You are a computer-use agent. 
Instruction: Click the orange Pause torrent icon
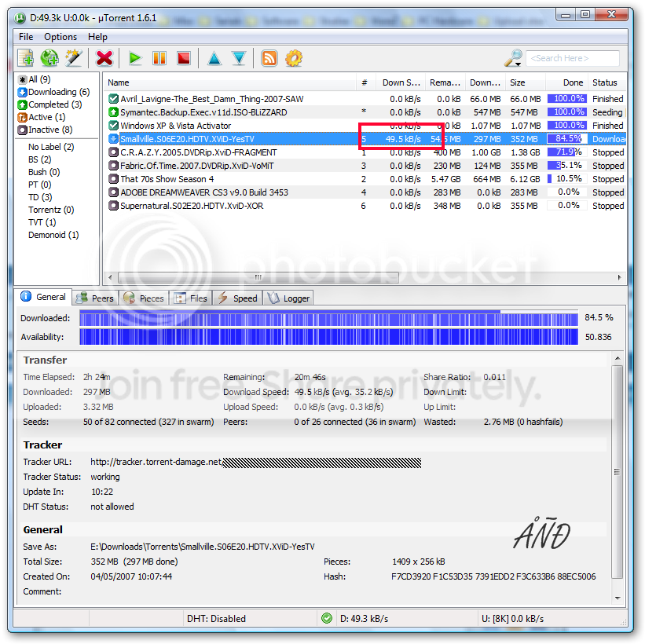click(x=159, y=58)
